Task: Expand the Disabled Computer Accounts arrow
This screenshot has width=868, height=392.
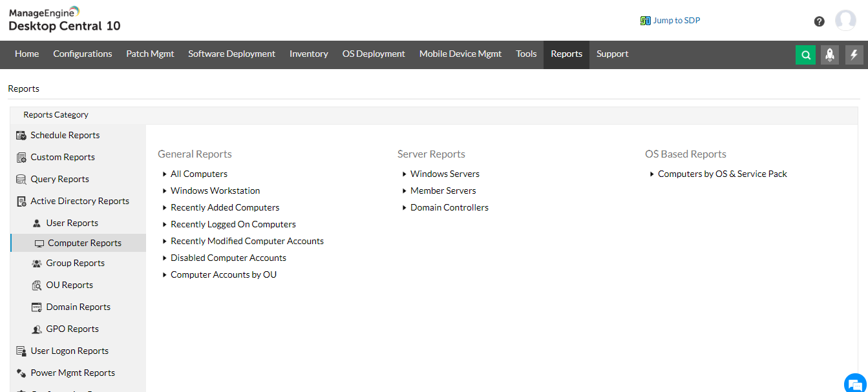Action: (165, 258)
